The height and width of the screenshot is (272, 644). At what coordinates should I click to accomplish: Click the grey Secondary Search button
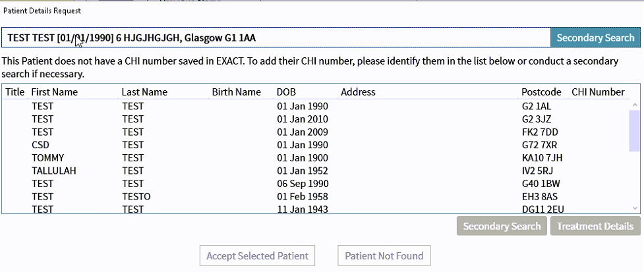pos(502,226)
